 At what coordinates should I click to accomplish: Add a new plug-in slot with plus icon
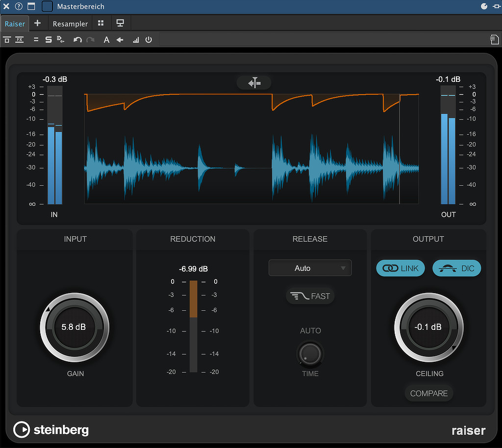click(37, 23)
